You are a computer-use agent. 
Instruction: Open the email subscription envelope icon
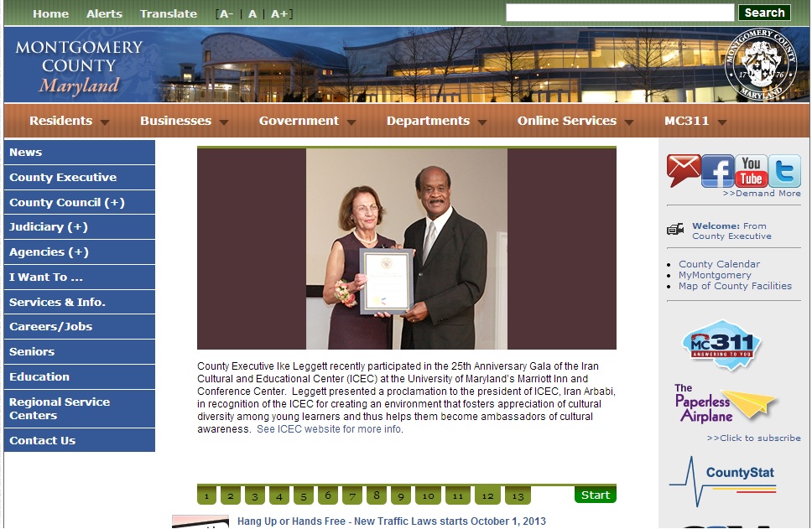684,171
